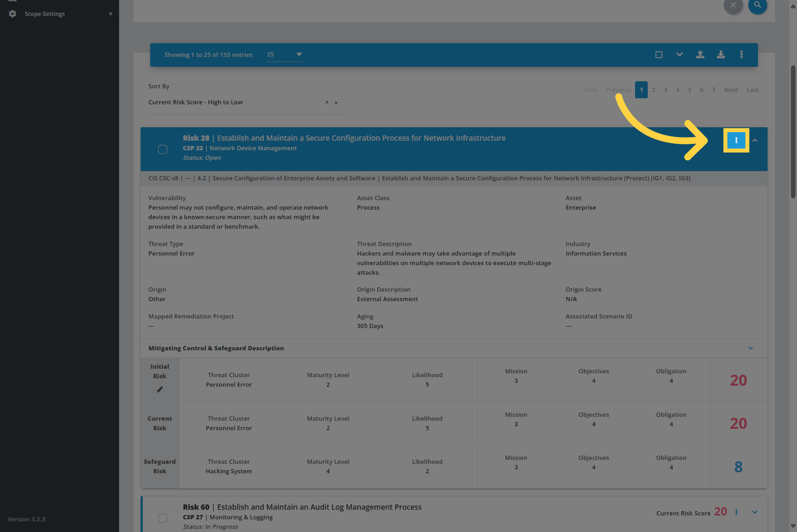
Task: Open Risk 28 three-dot actions menu
Action: [x=736, y=140]
